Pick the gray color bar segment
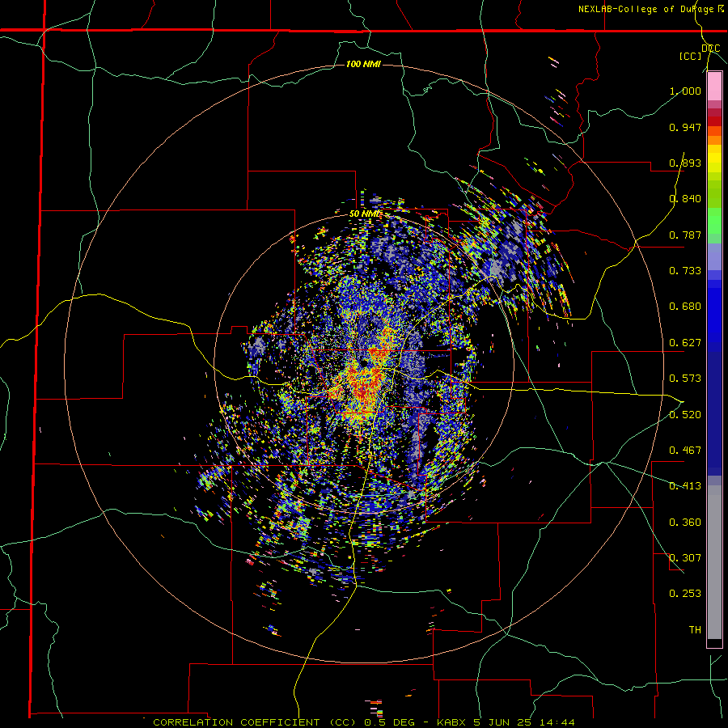This screenshot has height=728, width=728. coord(714,562)
